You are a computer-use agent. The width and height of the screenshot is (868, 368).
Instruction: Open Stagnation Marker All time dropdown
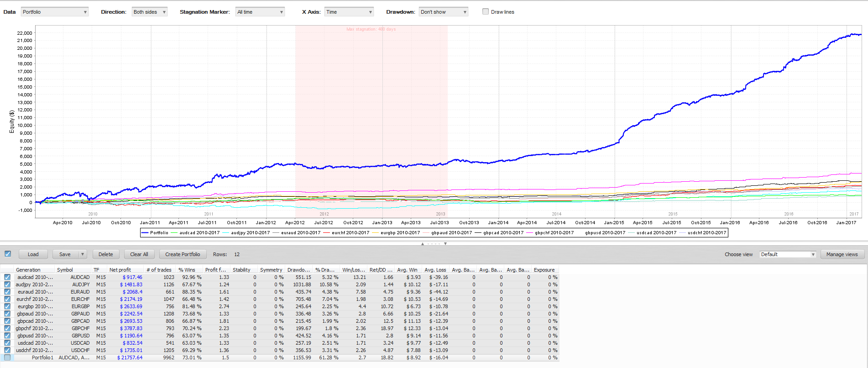(x=260, y=12)
